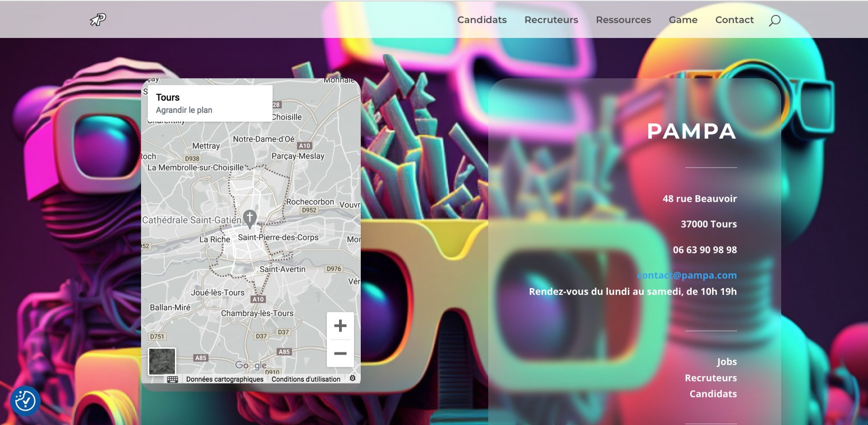The image size is (868, 425).
Task: Open the cookie consent badge
Action: click(25, 400)
